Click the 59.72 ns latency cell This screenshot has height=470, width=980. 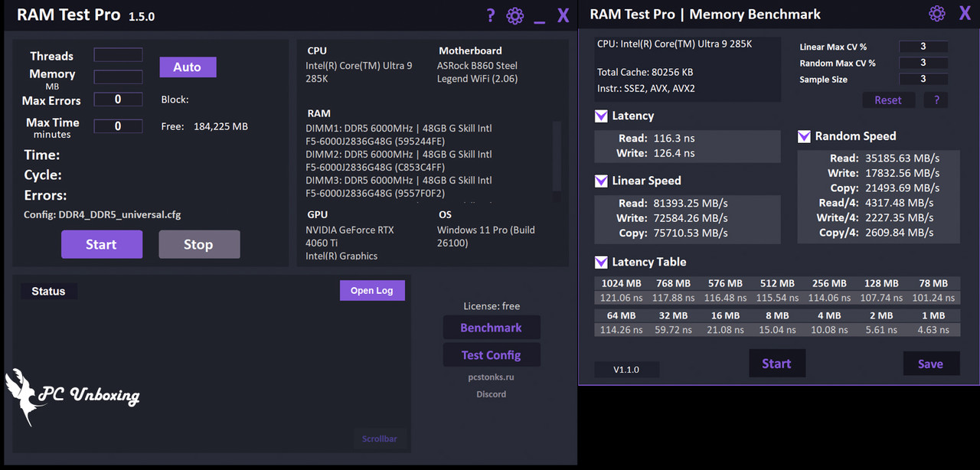[673, 330]
